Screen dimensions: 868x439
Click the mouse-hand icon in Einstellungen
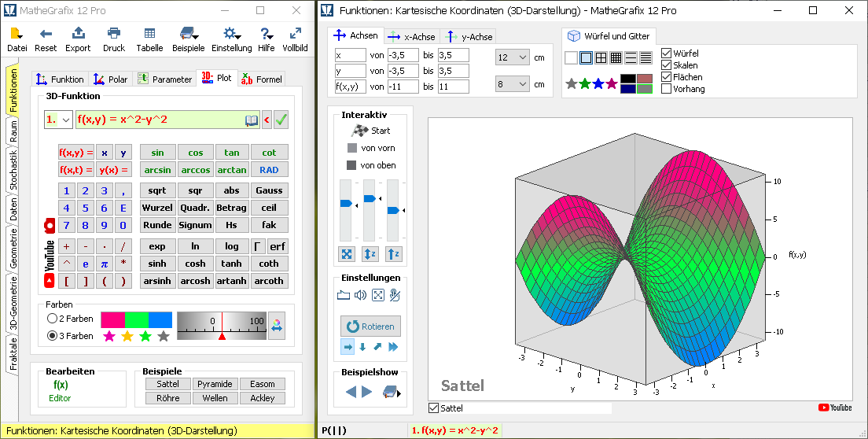click(x=395, y=295)
